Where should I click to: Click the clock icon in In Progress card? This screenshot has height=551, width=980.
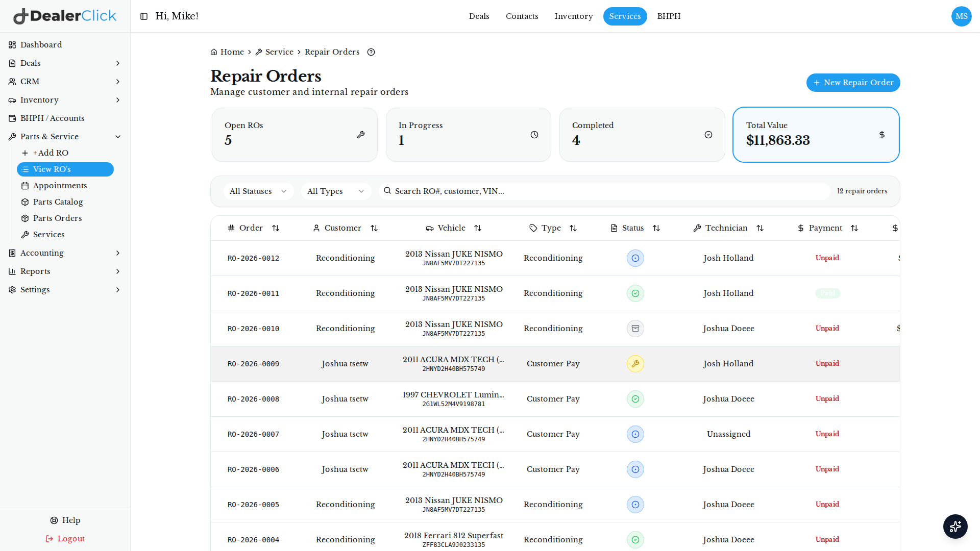point(534,135)
